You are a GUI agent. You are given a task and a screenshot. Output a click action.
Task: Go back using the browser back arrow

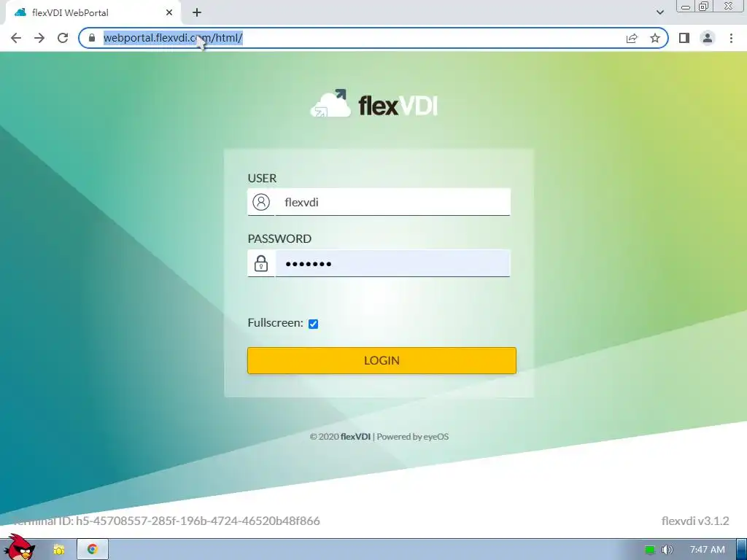(x=16, y=38)
